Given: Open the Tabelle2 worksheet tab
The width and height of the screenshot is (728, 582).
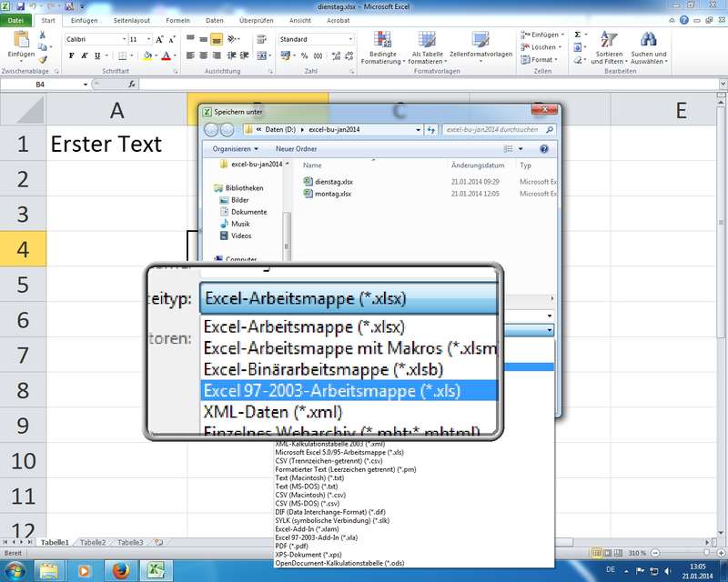Looking at the screenshot, I should [92, 542].
